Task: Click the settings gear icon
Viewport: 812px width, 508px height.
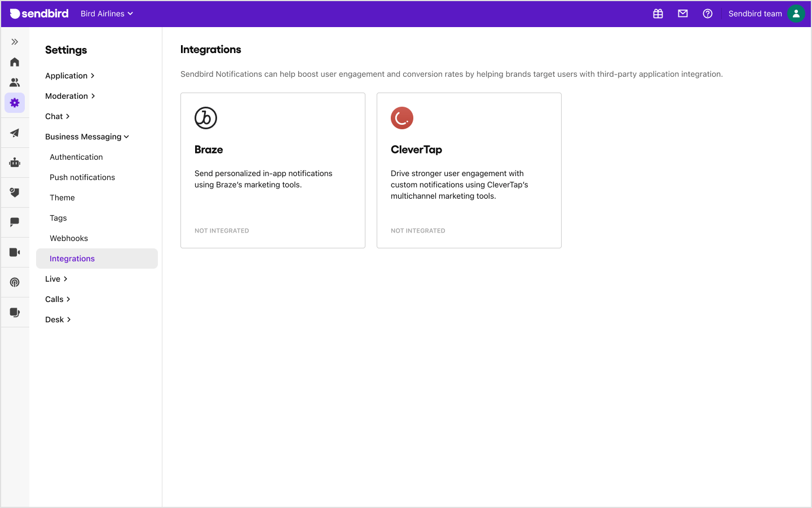Action: tap(15, 103)
